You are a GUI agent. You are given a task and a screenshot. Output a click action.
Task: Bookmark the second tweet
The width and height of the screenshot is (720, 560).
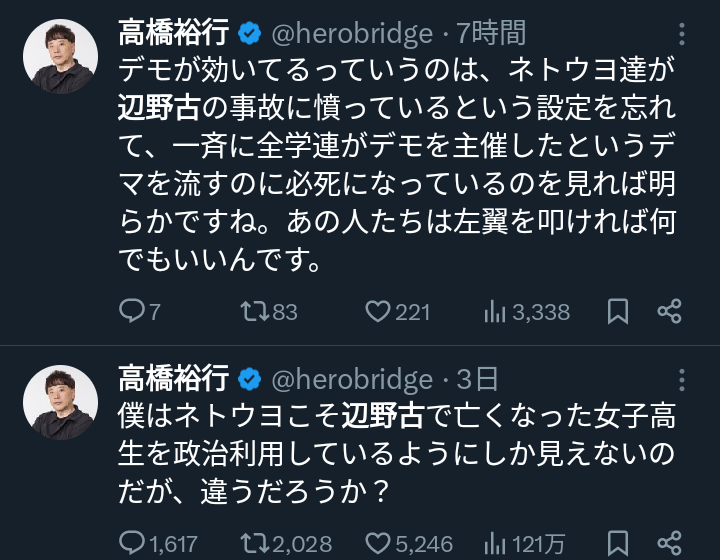tap(618, 544)
